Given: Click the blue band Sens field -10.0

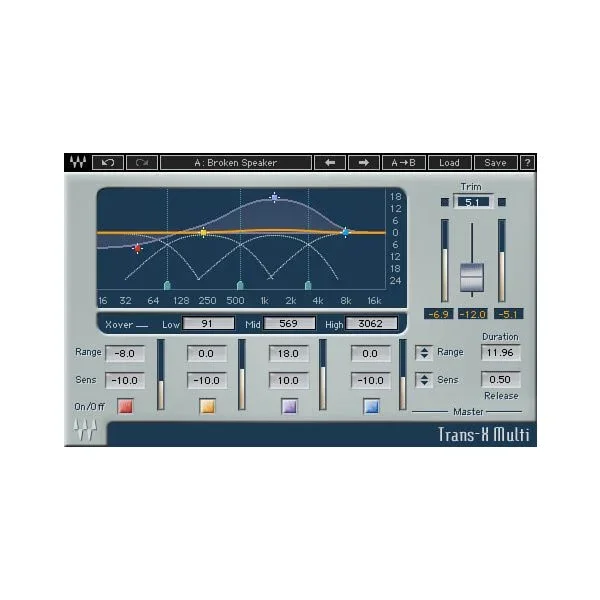Looking at the screenshot, I should pyautogui.click(x=371, y=380).
